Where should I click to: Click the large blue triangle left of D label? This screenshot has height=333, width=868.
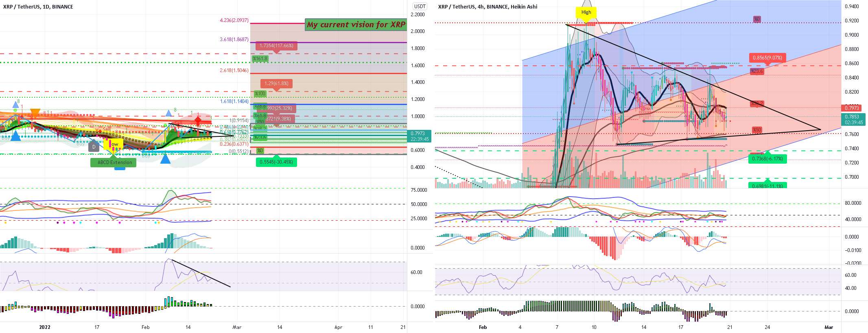(x=15, y=136)
